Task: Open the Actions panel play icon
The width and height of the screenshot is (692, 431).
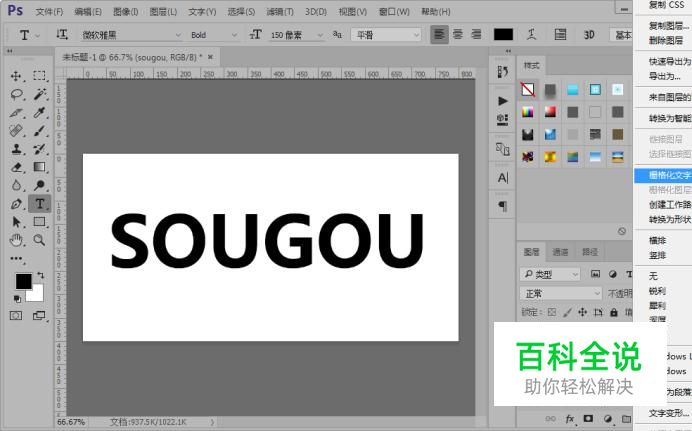Action: [502, 101]
